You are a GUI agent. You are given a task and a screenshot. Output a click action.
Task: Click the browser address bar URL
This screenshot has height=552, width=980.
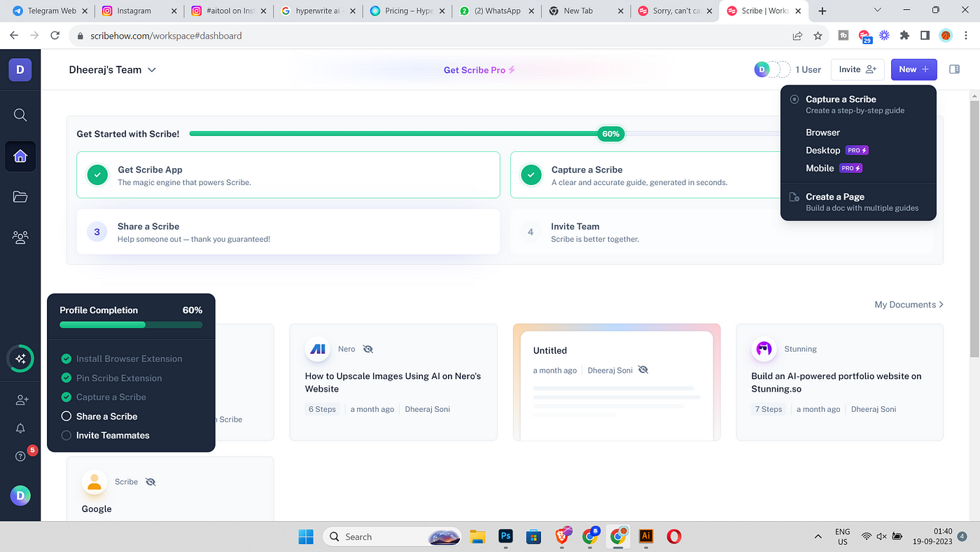pos(166,36)
